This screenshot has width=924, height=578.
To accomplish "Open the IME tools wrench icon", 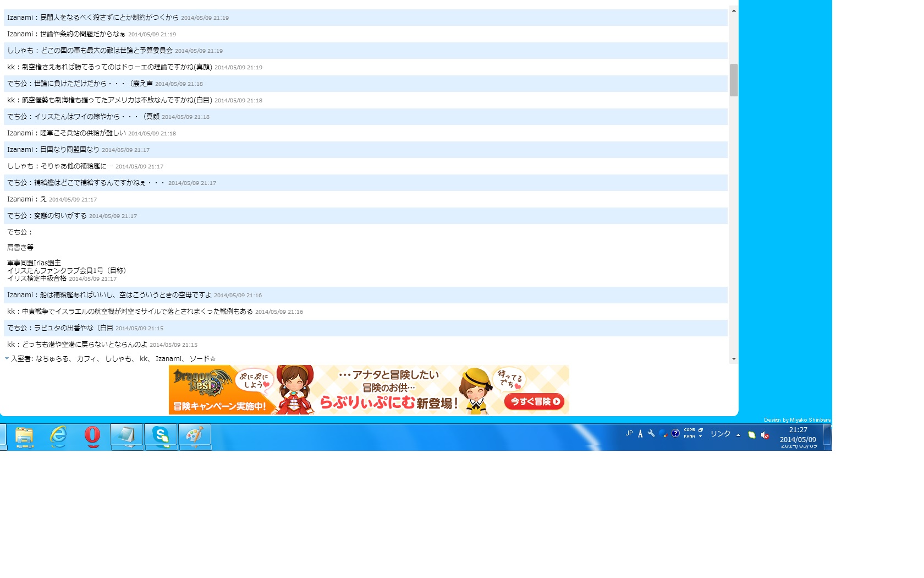I will pyautogui.click(x=651, y=434).
